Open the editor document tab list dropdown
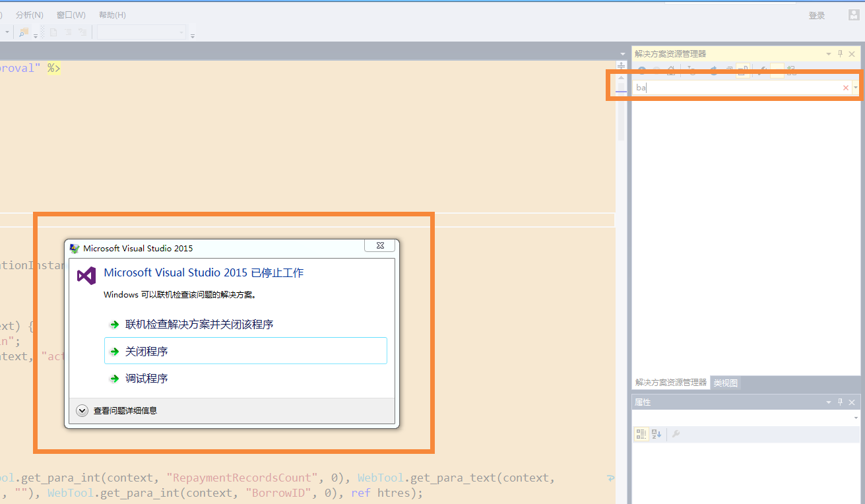Viewport: 865px width, 504px height. click(623, 53)
